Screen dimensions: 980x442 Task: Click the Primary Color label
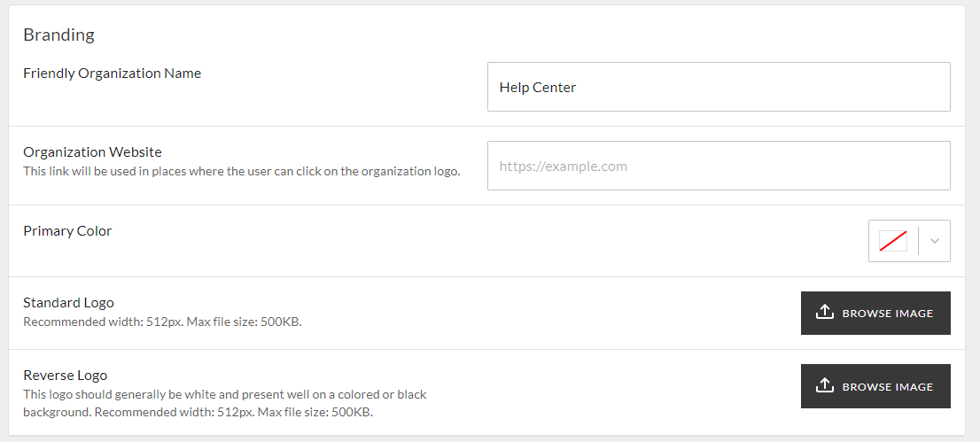pos(67,230)
